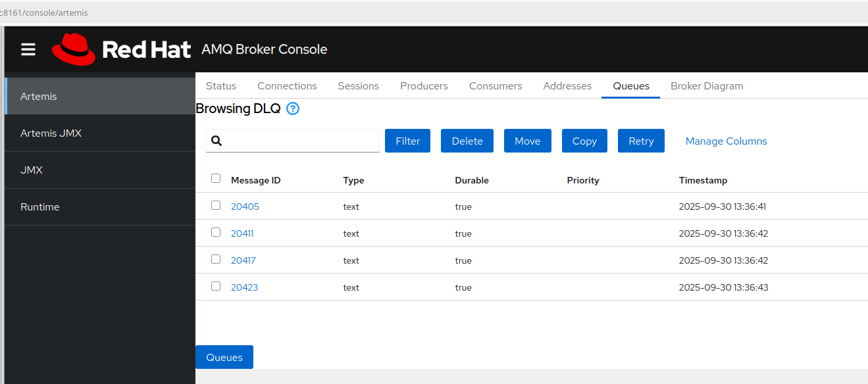Click the AMQ Broker Console title

[x=265, y=49]
